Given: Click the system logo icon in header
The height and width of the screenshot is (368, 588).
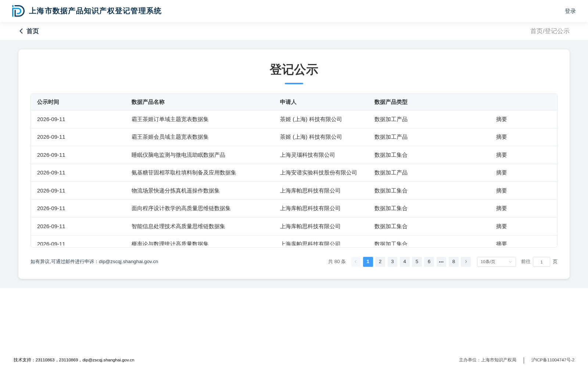Looking at the screenshot, I should 18,11.
